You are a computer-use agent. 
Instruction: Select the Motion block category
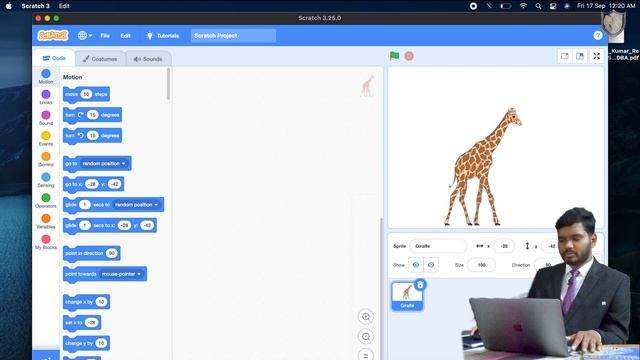[x=46, y=76]
